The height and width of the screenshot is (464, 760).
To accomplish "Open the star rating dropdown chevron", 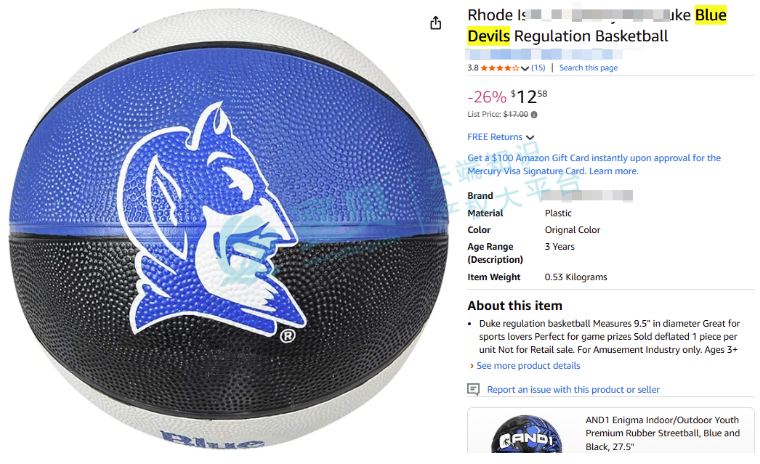I will coord(524,68).
